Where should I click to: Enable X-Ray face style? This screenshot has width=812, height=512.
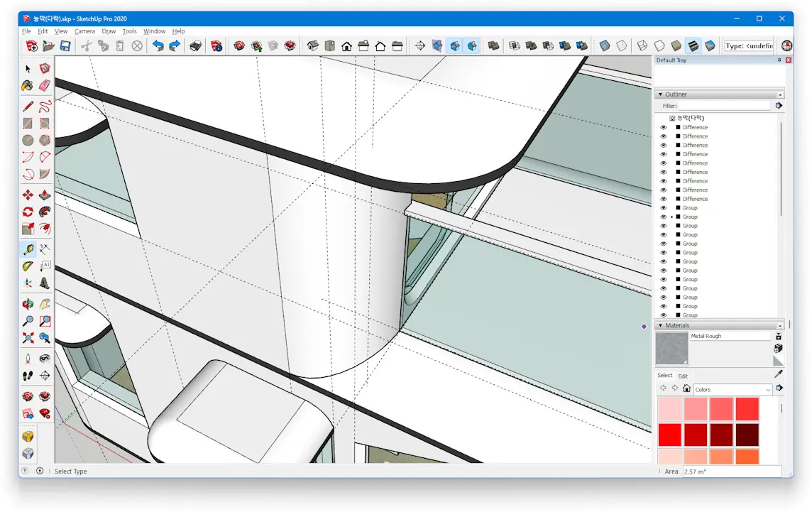604,46
